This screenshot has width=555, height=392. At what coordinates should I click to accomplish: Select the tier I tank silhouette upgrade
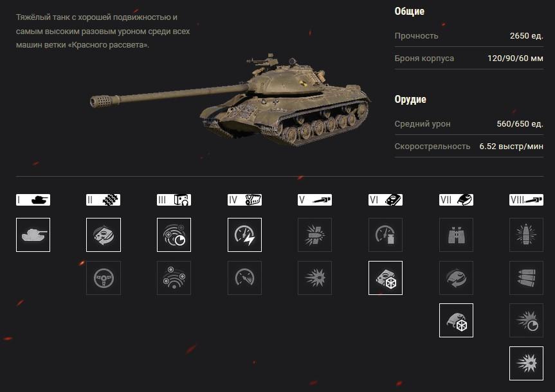click(x=33, y=235)
